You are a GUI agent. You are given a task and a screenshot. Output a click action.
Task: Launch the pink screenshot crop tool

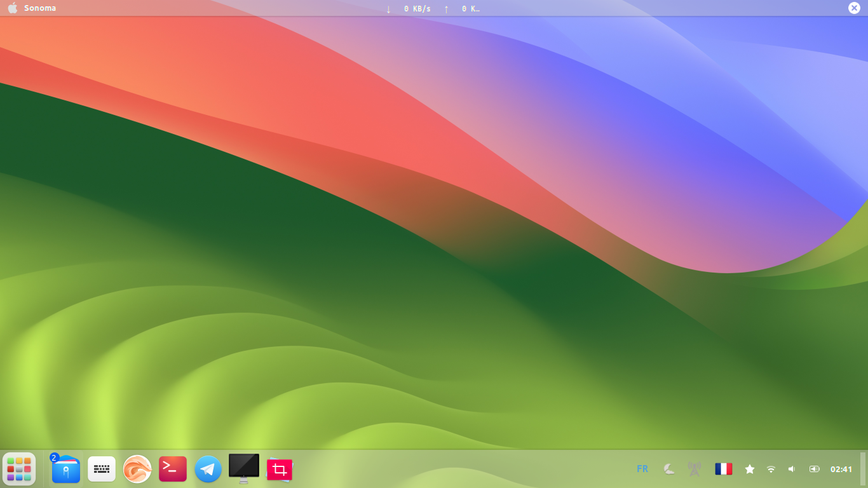[x=279, y=470]
